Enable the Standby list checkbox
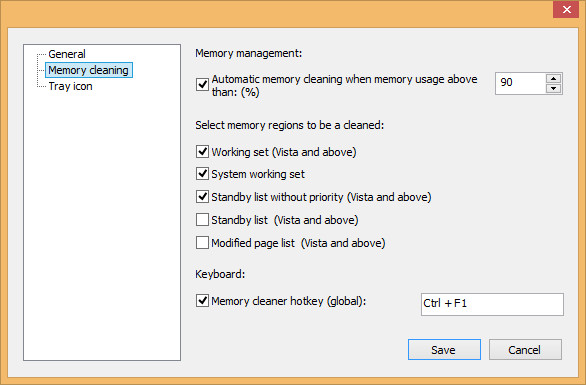 [202, 219]
